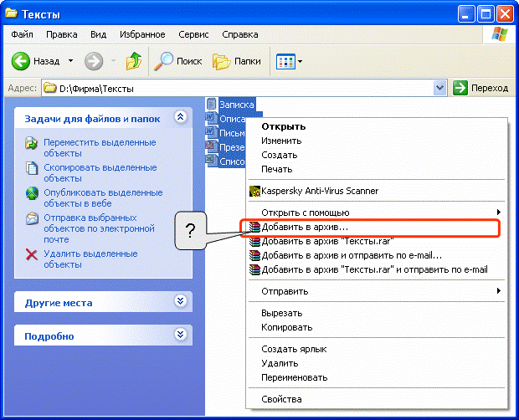Open the Правка menu
Viewport: 519px width, 420px height.
pos(62,34)
